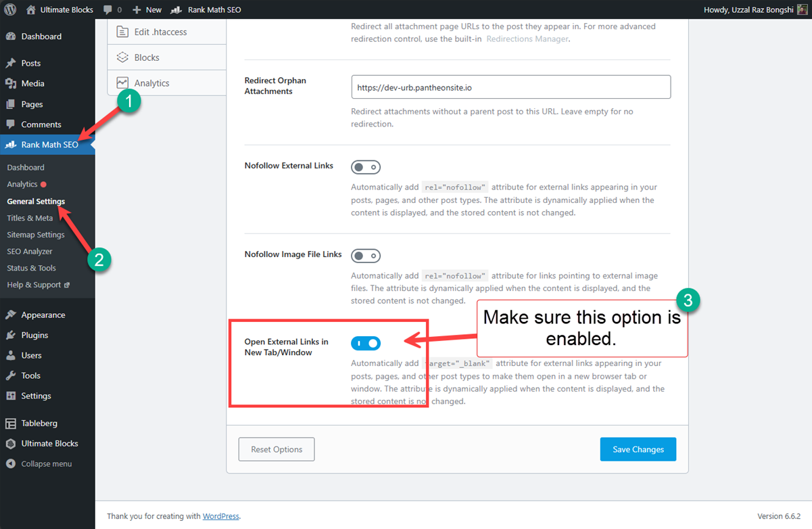Open the New item dropdown in admin bar
This screenshot has height=529, width=812.
click(x=146, y=9)
